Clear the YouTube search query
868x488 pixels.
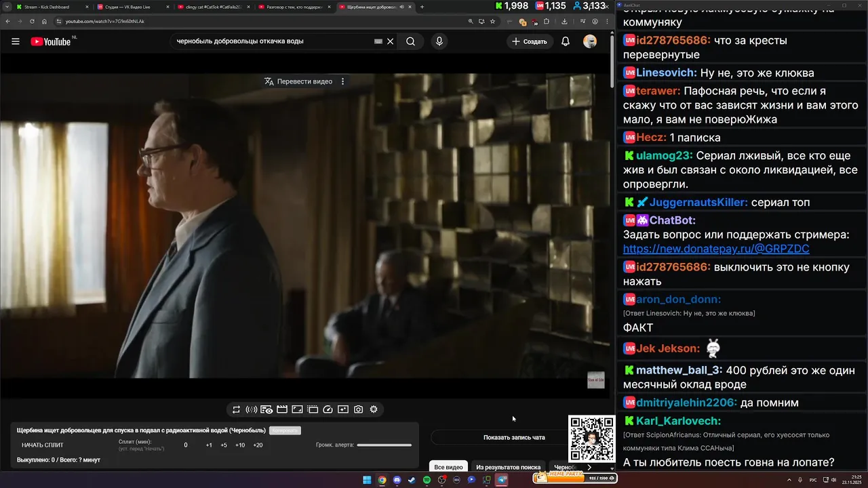[x=390, y=41]
